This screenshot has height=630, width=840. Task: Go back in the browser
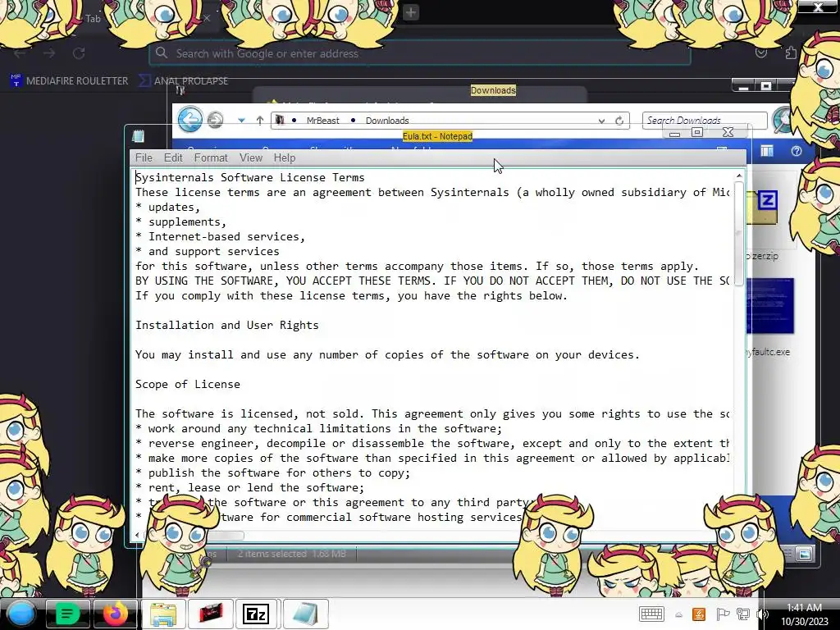20,53
